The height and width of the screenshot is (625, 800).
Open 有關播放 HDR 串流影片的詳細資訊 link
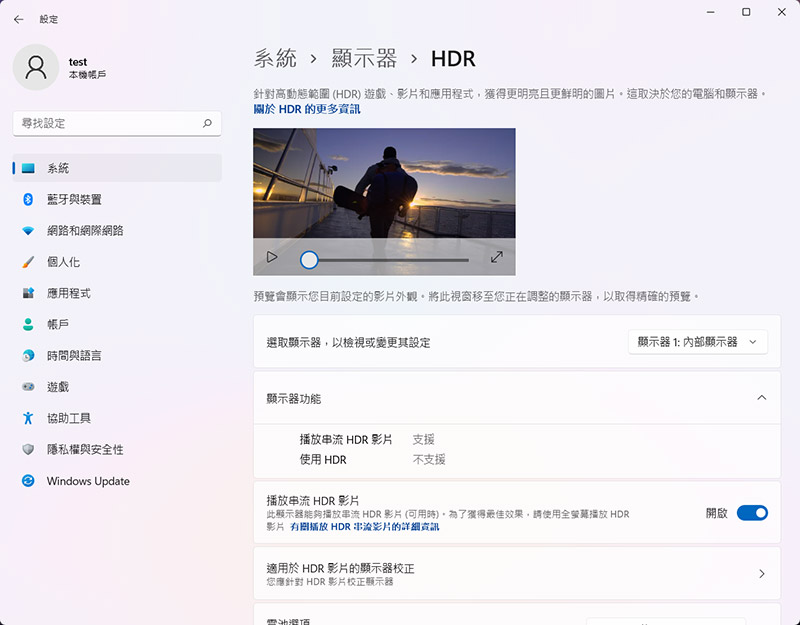click(x=364, y=527)
